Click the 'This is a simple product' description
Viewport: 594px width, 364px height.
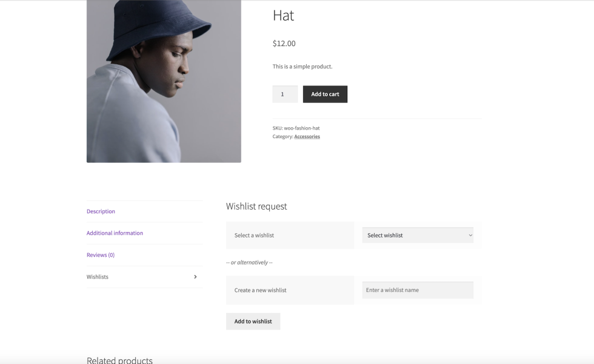click(x=302, y=67)
